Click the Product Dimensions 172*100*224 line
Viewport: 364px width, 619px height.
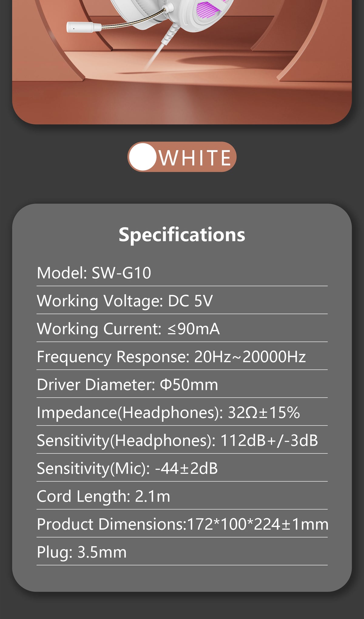pyautogui.click(x=182, y=524)
